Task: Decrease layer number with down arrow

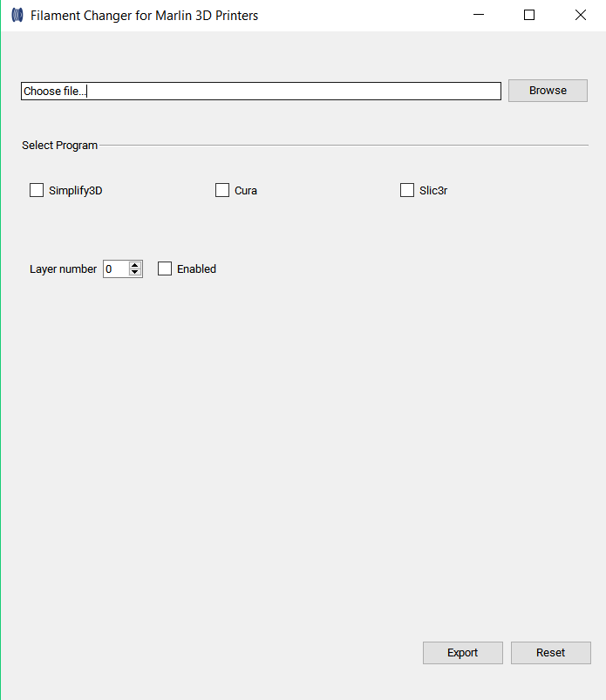Action: point(135,273)
